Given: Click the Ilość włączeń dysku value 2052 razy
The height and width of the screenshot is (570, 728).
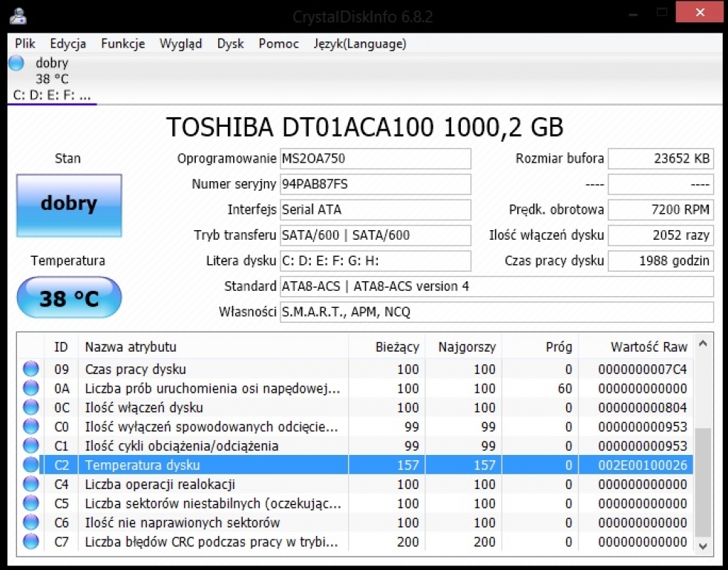Looking at the screenshot, I should pos(660,235).
